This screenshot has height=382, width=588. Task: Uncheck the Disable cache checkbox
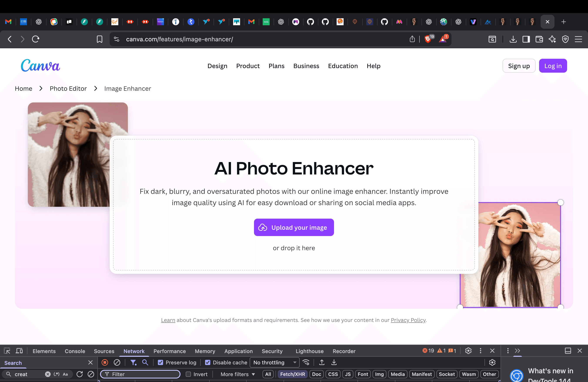208,362
